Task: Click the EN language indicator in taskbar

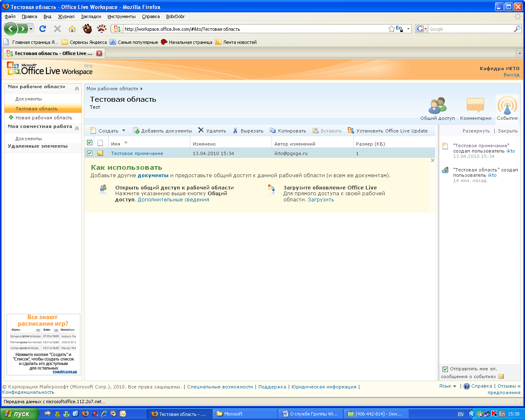Action: (x=461, y=414)
